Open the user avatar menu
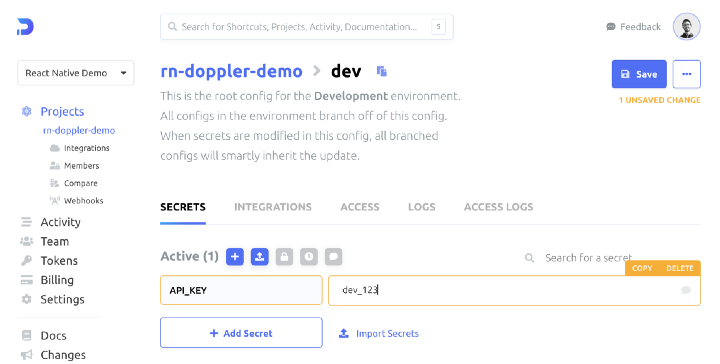Image resolution: width=720 pixels, height=364 pixels. tap(686, 27)
